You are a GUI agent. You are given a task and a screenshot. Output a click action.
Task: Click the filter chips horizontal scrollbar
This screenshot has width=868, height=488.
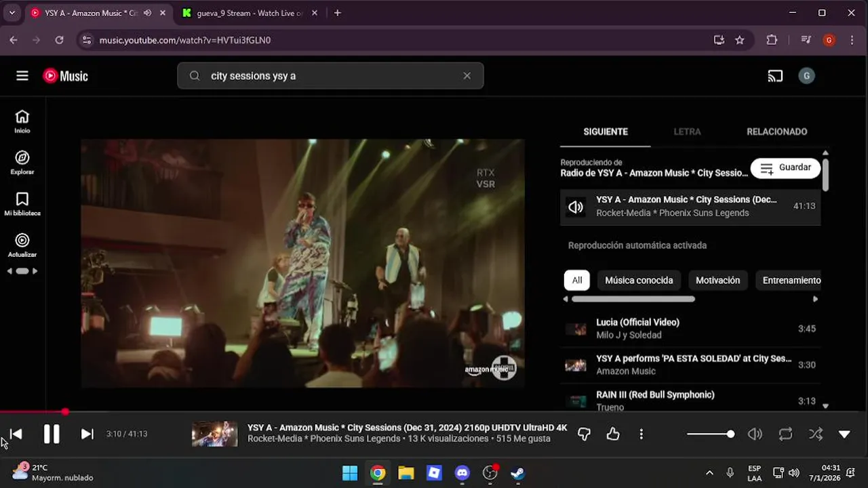point(633,299)
